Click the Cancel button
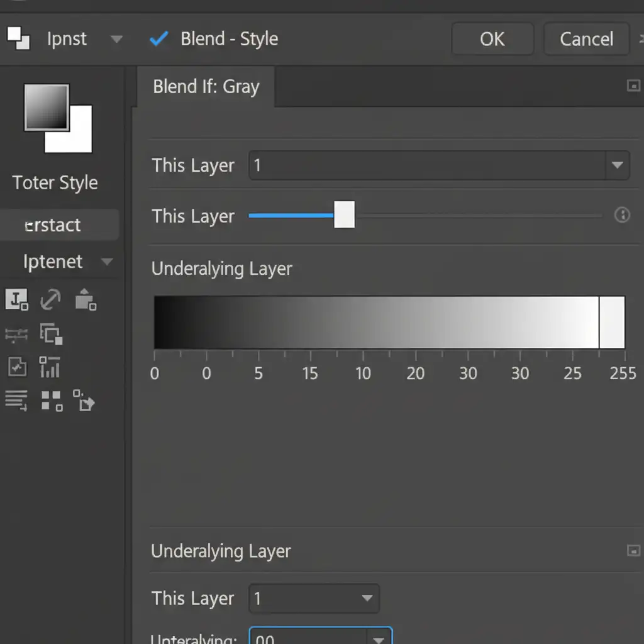The image size is (644, 644). point(586,39)
